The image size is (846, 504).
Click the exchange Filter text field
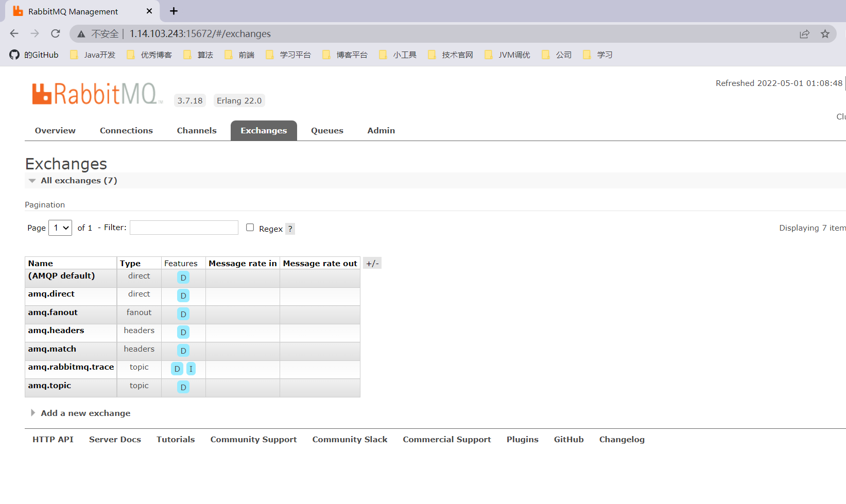point(184,228)
